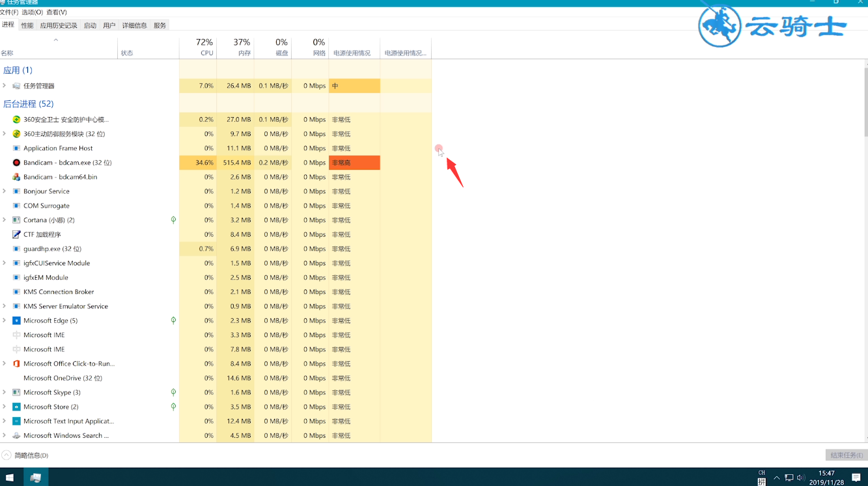This screenshot has height=486, width=868.
Task: Click the igfxEM Module icon
Action: [16, 277]
